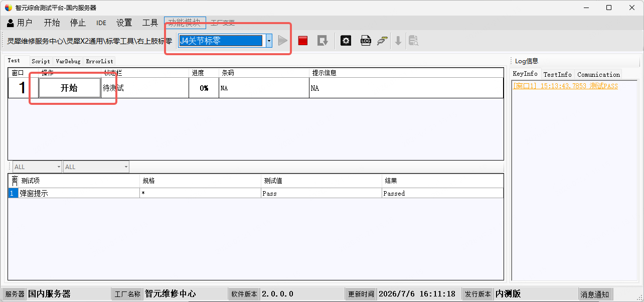Open the 用户 menu
Screen dimensions: 644x302
point(20,23)
